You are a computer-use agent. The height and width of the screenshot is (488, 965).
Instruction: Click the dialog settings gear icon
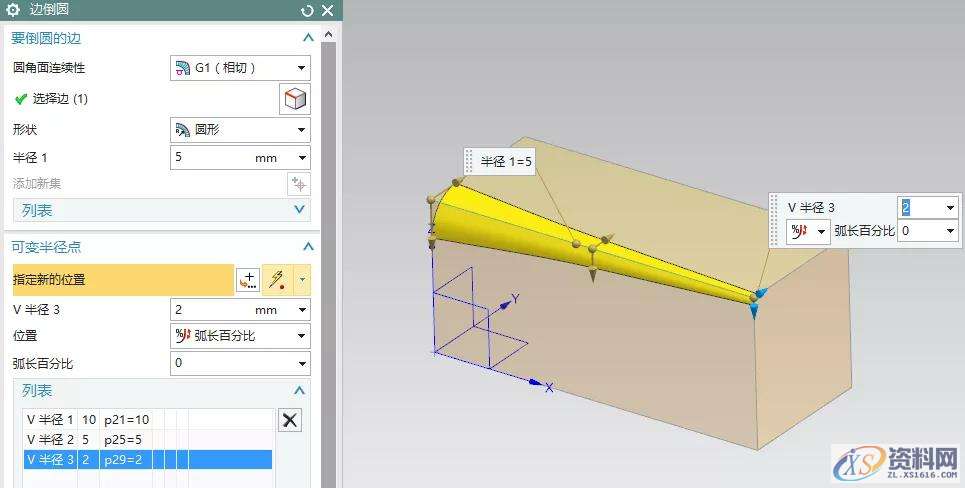[x=13, y=10]
